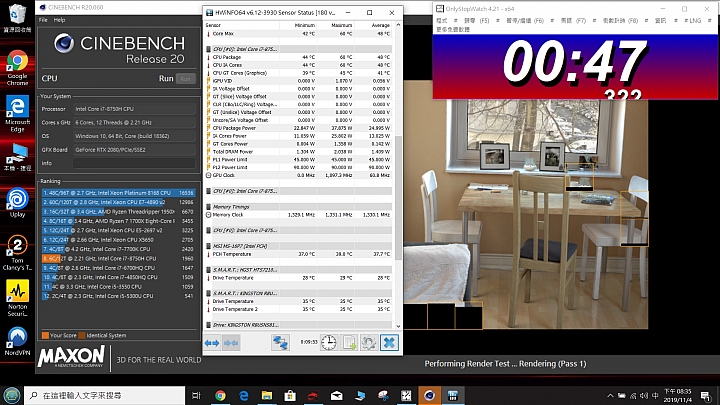Select CPU Package Power sensor row

pyautogui.click(x=299, y=128)
